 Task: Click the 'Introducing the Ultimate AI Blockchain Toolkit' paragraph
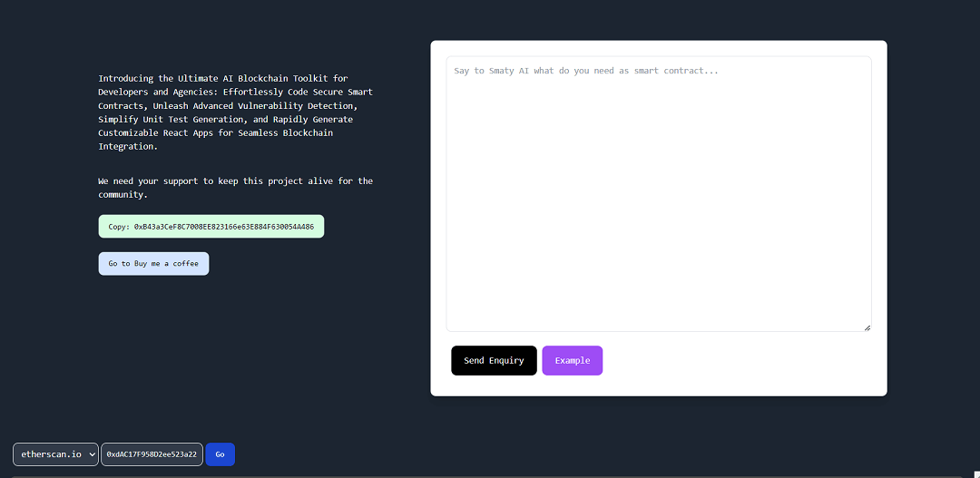[x=236, y=112]
